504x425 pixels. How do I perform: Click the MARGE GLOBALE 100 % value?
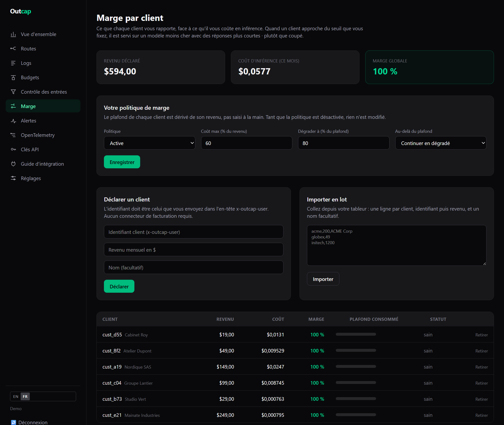point(385,71)
